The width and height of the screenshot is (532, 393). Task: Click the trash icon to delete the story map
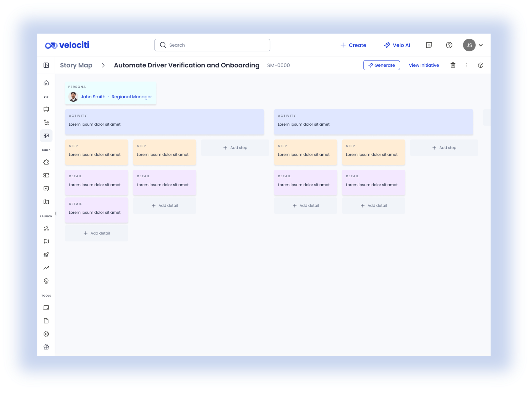coord(453,65)
